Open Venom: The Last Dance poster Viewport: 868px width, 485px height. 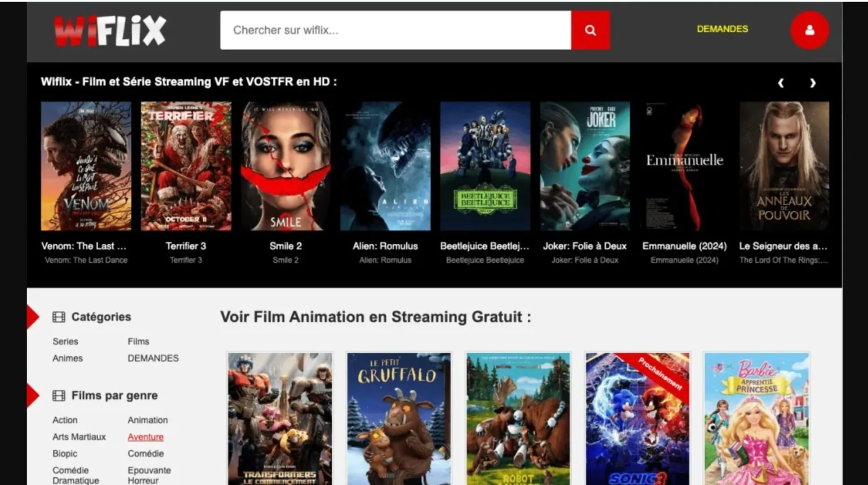[86, 166]
